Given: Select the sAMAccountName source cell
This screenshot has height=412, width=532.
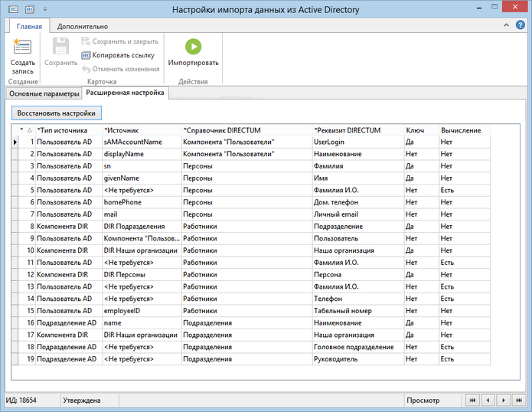Looking at the screenshot, I should (142, 142).
